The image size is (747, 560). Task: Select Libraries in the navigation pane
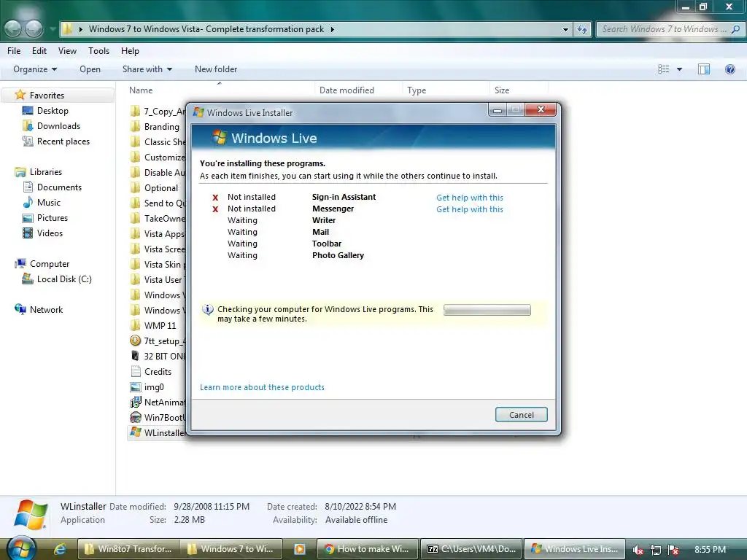(x=46, y=172)
